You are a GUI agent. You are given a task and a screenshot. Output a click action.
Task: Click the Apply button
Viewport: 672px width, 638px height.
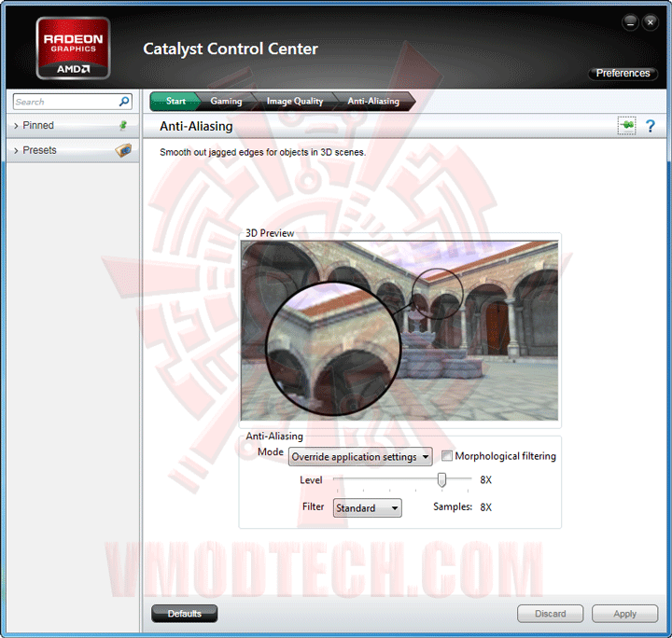point(624,614)
